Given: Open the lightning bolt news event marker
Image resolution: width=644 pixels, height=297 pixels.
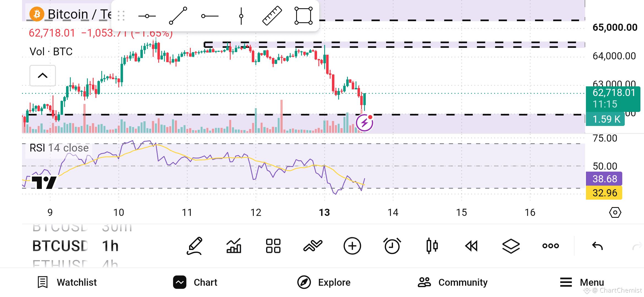Looking at the screenshot, I should (364, 123).
